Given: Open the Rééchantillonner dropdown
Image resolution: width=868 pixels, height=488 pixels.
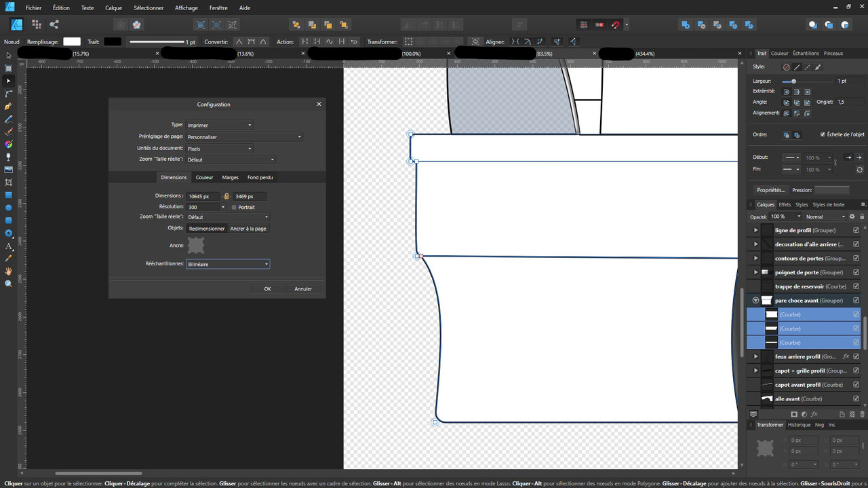Looking at the screenshot, I should pos(227,264).
